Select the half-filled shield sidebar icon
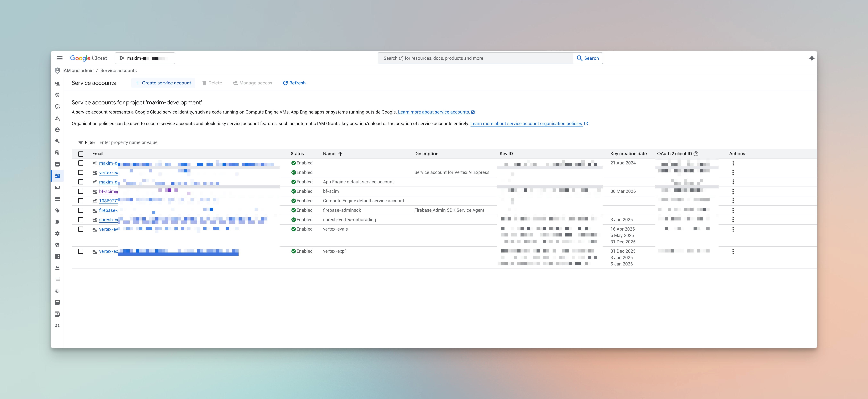The image size is (868, 399). [57, 245]
